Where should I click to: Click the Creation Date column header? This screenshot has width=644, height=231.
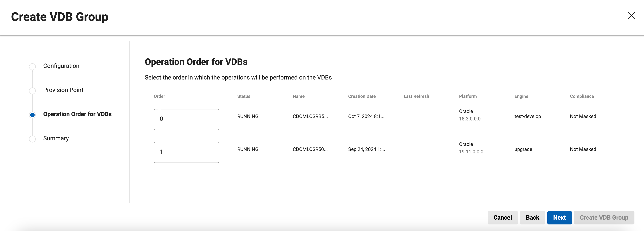click(x=362, y=96)
